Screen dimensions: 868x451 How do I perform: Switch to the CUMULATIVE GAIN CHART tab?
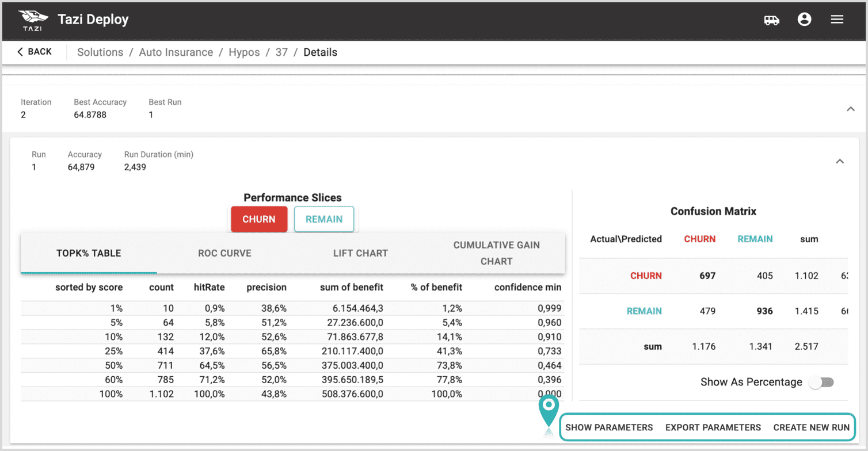click(497, 253)
